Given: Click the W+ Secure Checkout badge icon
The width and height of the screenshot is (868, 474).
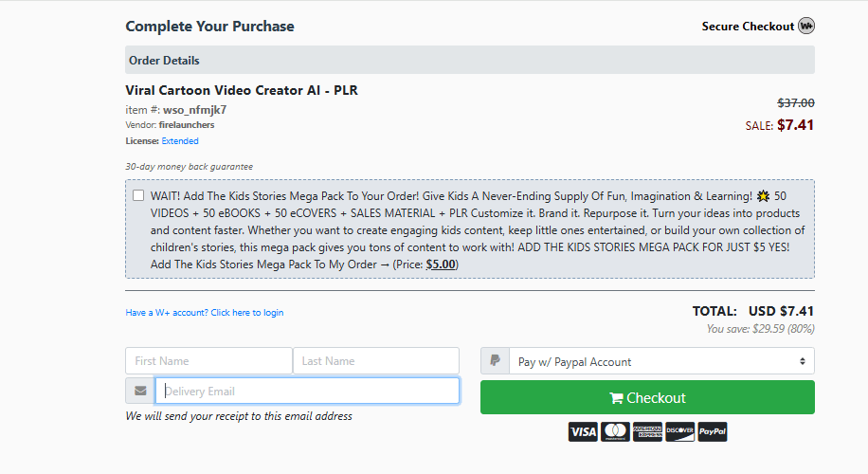Looking at the screenshot, I should tap(806, 26).
